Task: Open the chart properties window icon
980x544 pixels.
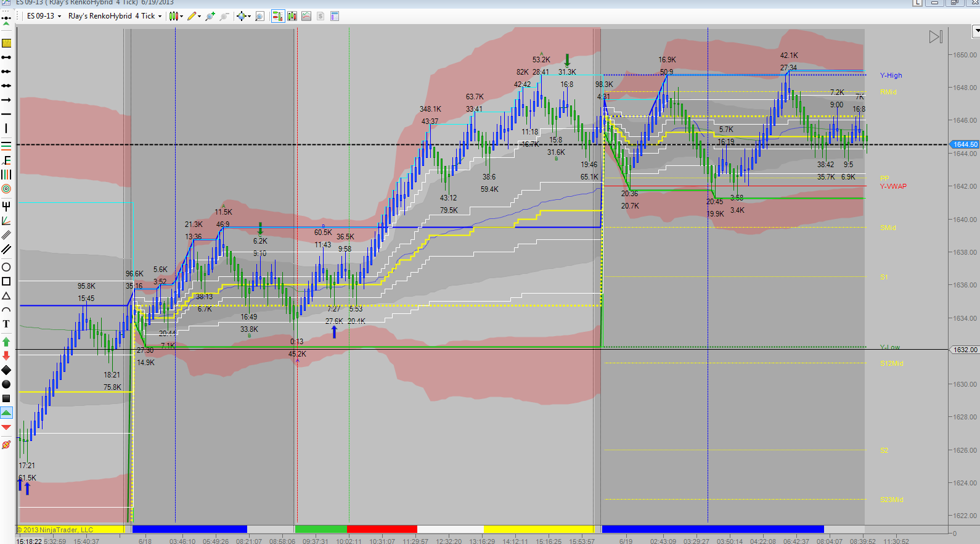Action: click(335, 16)
